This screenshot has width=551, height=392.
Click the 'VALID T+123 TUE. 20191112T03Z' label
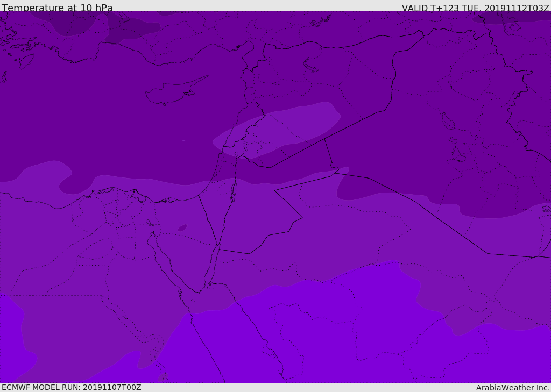point(476,8)
